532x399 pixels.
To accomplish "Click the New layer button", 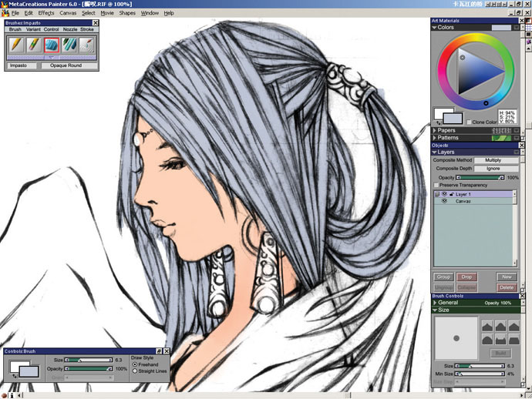I will coord(507,277).
